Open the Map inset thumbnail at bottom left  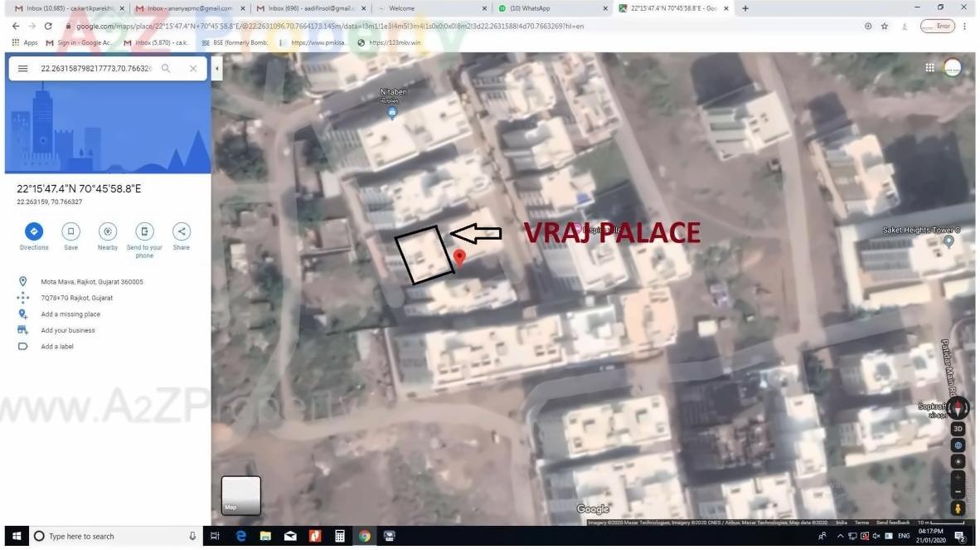point(240,494)
